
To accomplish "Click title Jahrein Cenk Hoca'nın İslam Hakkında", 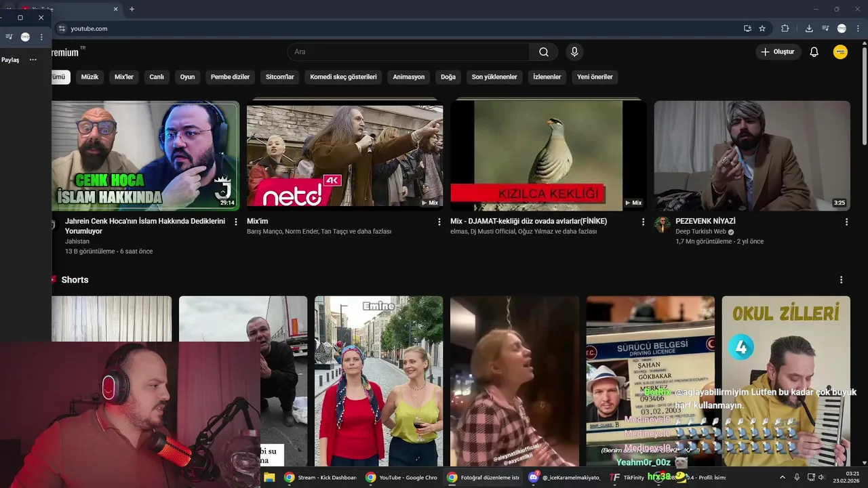I will (145, 226).
